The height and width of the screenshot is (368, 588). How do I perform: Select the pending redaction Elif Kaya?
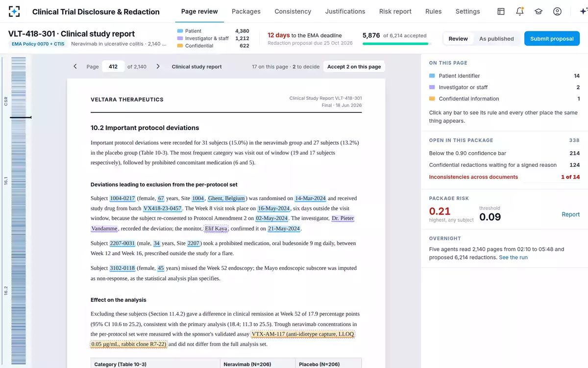point(216,229)
